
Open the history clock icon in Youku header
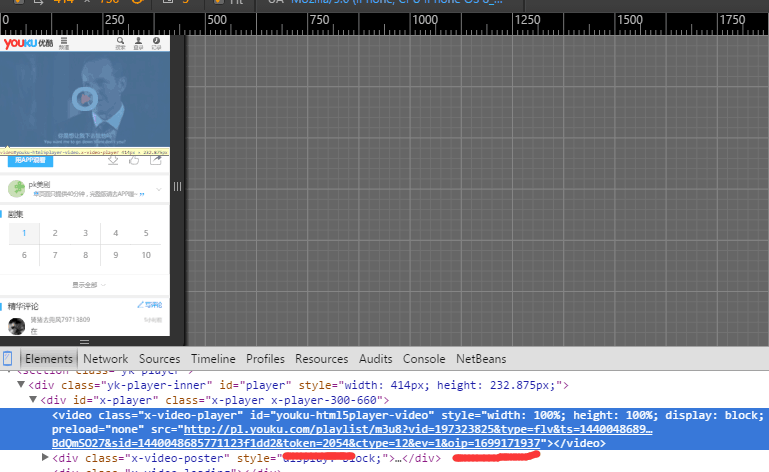[x=156, y=43]
